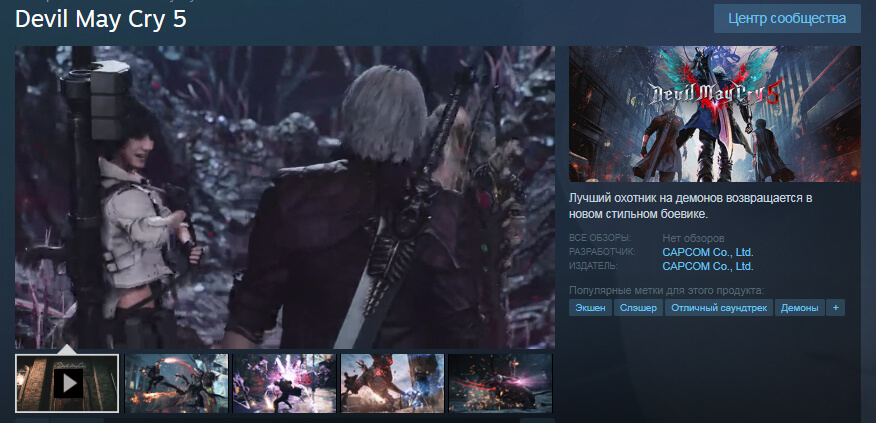Click the game description text about demon hunter

pyautogui.click(x=691, y=206)
